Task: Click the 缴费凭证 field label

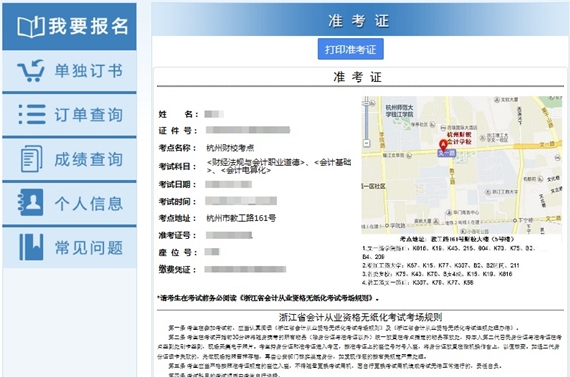Action: click(177, 269)
